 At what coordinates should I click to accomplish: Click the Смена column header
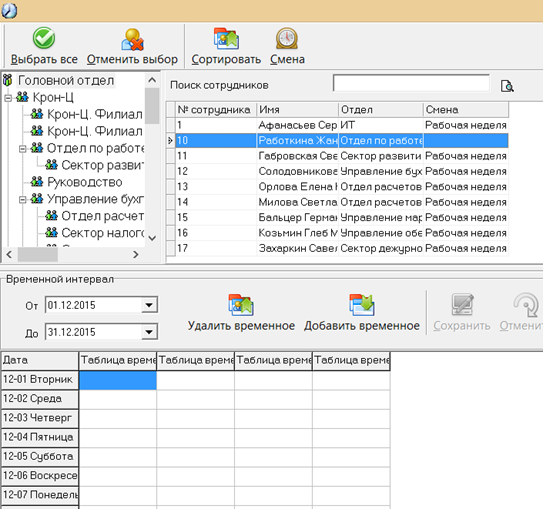(465, 110)
